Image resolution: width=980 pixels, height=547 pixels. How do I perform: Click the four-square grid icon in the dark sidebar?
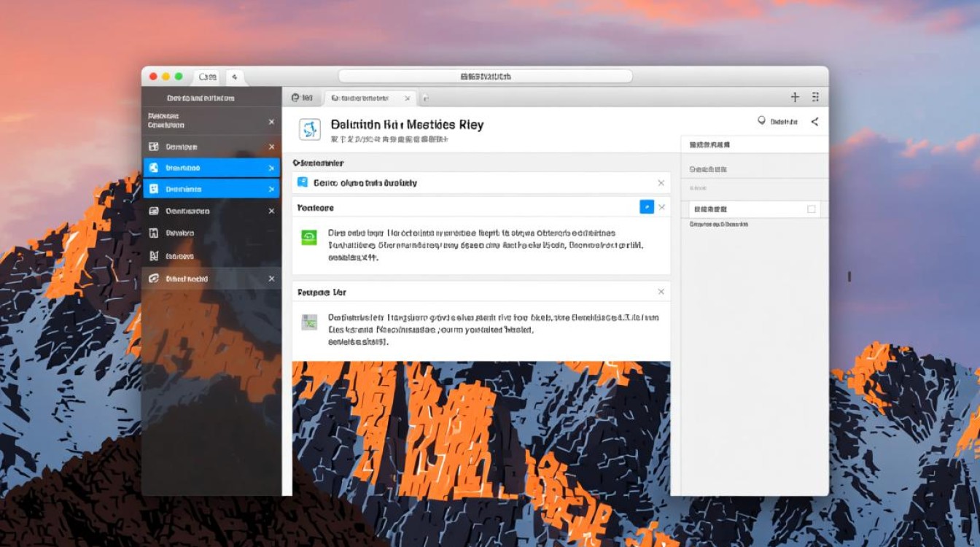click(x=154, y=147)
